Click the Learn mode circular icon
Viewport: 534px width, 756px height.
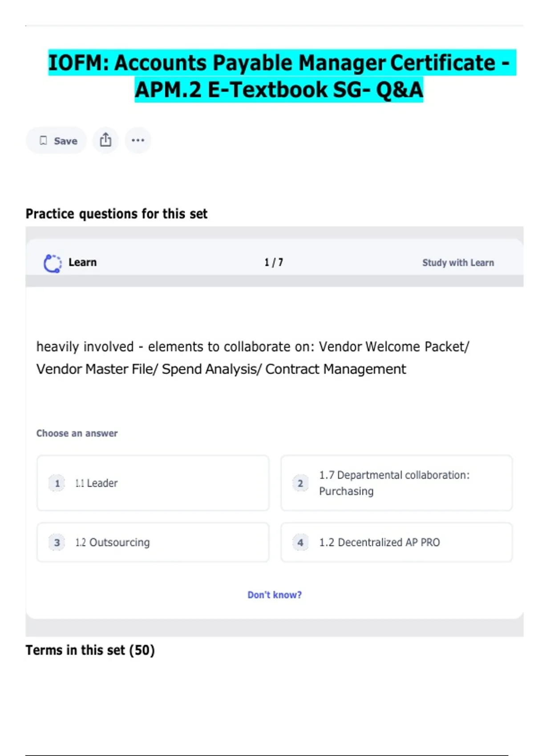(x=53, y=263)
